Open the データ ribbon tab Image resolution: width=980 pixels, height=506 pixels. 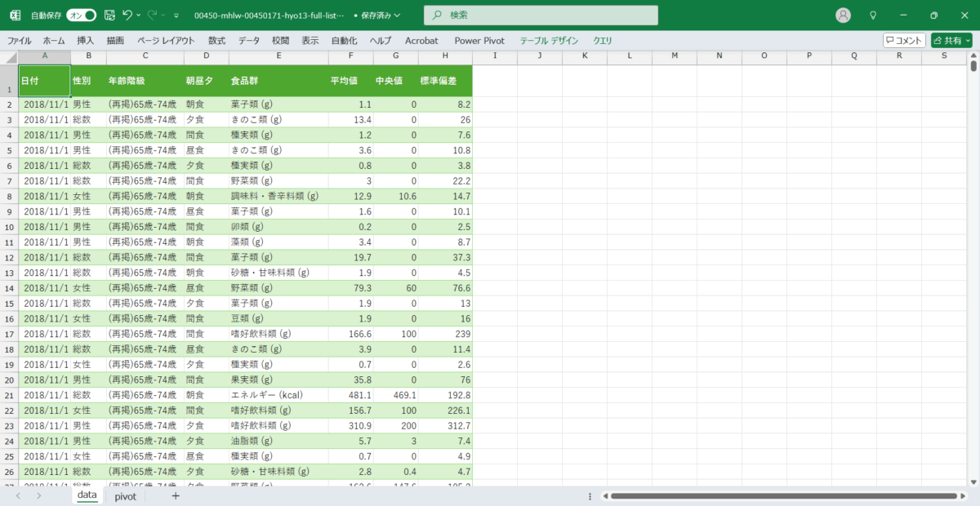click(x=249, y=40)
